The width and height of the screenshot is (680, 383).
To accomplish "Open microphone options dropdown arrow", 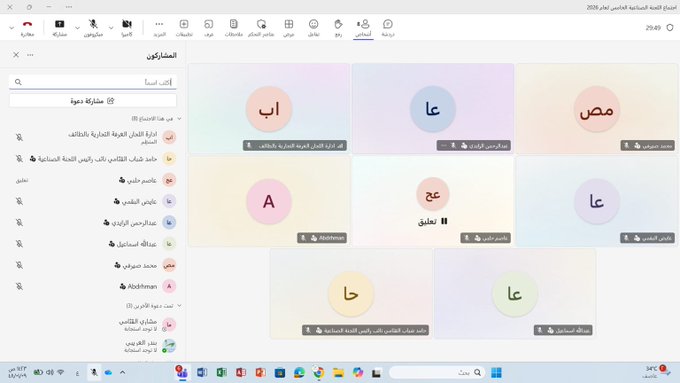I will (77, 28).
